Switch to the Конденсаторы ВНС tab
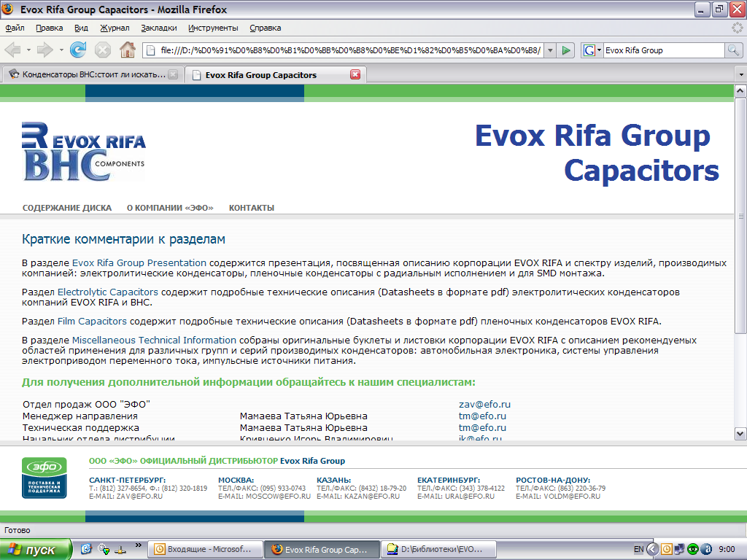Image resolution: width=747 pixels, height=560 pixels. pos(93,74)
